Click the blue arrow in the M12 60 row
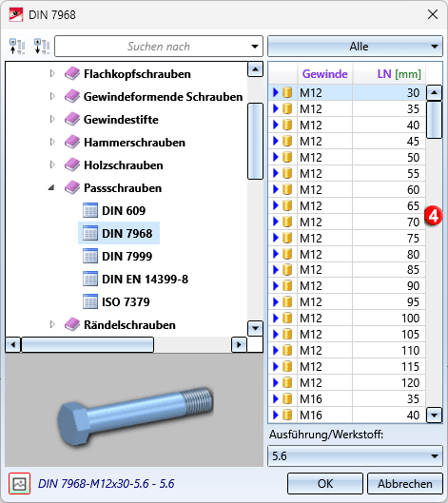Screen dimensions: 448x503 coord(275,189)
